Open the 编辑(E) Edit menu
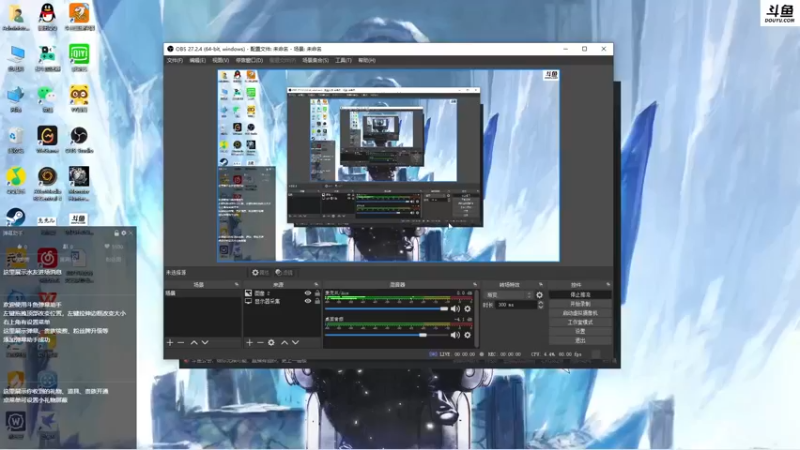This screenshot has width=800, height=450. (x=197, y=60)
